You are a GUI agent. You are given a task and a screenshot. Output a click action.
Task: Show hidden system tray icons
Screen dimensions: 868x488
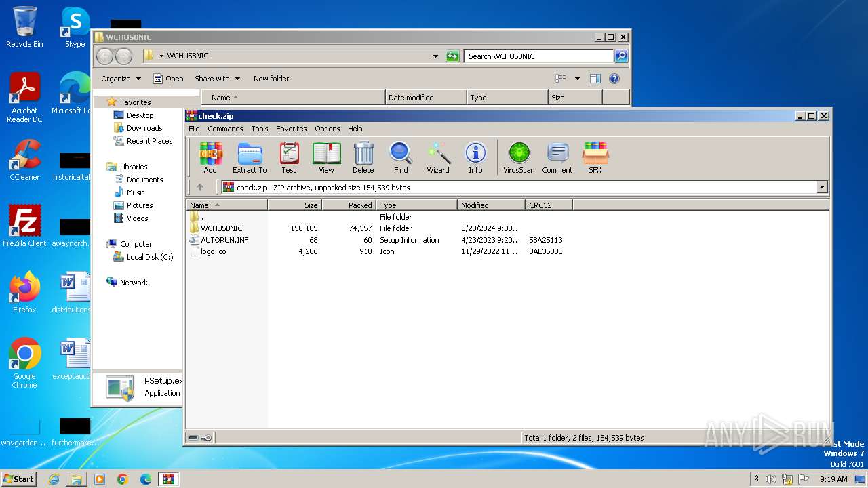(756, 479)
